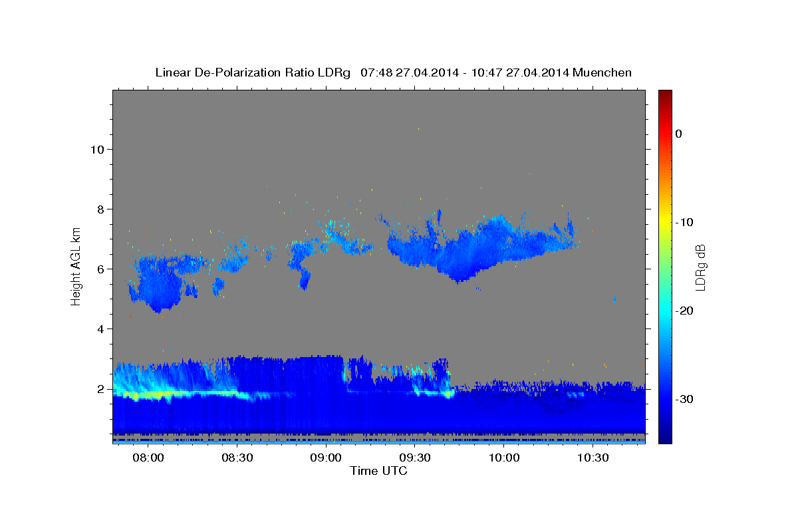798x532 pixels.
Task: Click the colorbar tick label -10
Action: 685,222
